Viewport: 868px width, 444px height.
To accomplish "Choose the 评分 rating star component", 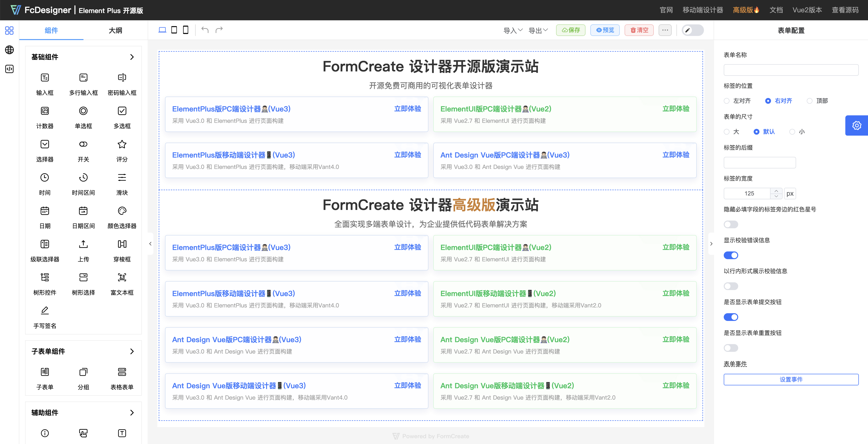I will [x=122, y=151].
